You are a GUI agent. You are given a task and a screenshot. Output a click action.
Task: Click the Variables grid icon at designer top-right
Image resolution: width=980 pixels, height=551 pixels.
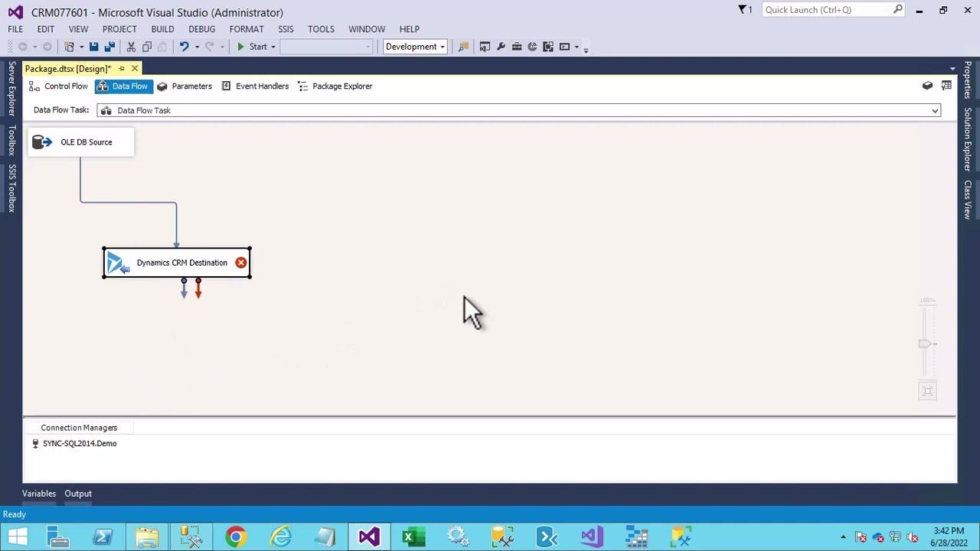(946, 86)
